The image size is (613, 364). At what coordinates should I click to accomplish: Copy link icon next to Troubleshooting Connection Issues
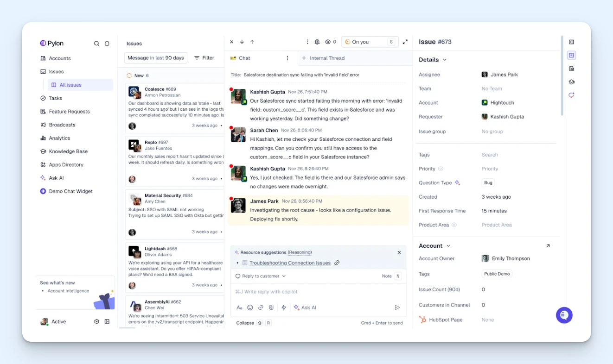point(337,263)
